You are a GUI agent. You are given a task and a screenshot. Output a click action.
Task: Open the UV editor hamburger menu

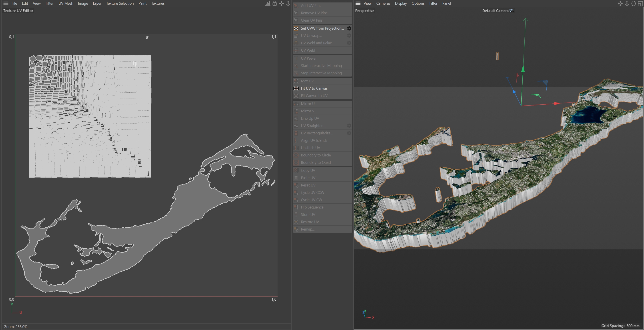(x=6, y=3)
